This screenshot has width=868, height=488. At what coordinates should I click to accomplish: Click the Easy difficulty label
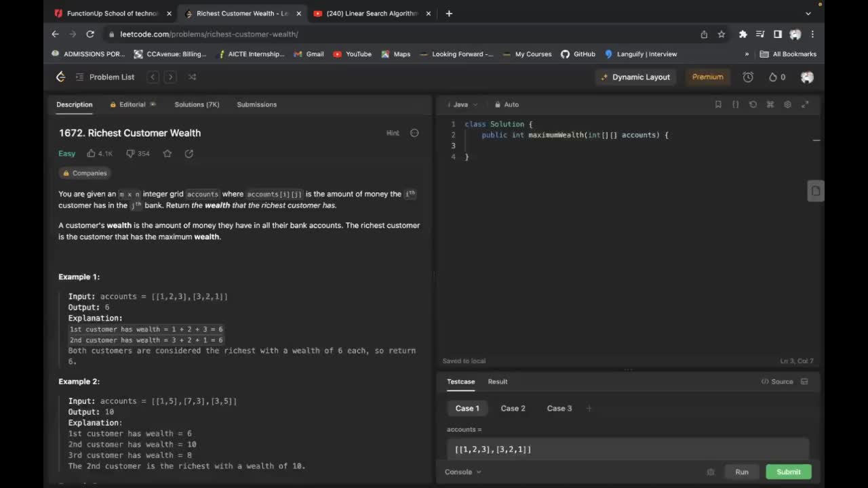tap(66, 153)
